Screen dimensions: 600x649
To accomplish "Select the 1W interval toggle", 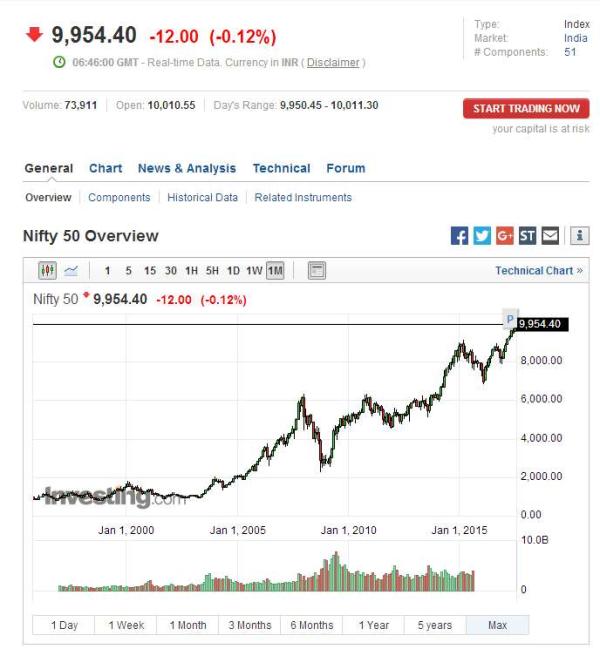I will [x=254, y=271].
